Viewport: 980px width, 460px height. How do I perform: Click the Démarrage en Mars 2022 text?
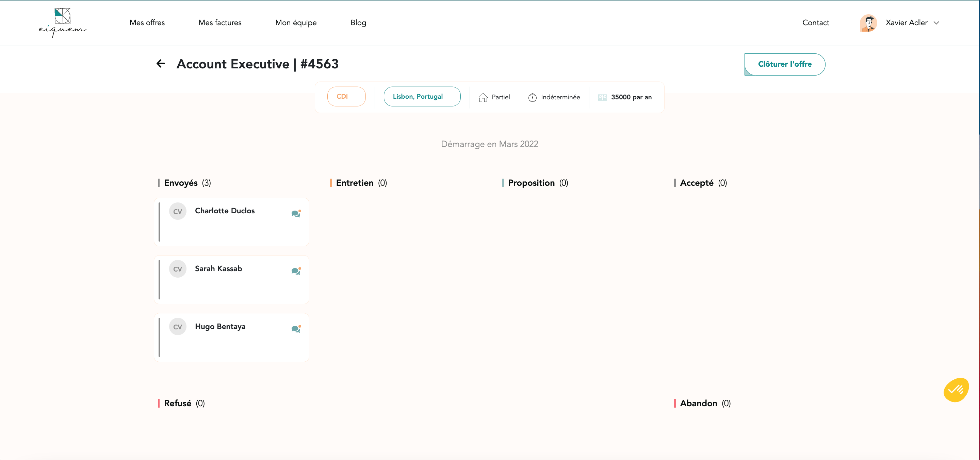pos(489,144)
